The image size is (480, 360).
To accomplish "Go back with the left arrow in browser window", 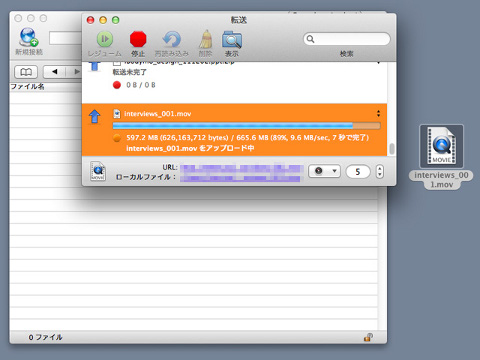I will (55, 71).
